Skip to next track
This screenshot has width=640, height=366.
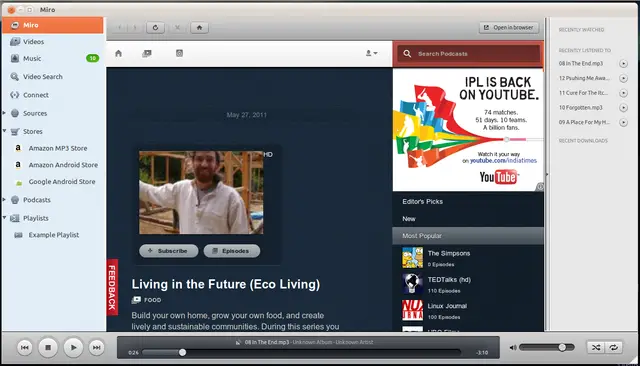(96, 348)
